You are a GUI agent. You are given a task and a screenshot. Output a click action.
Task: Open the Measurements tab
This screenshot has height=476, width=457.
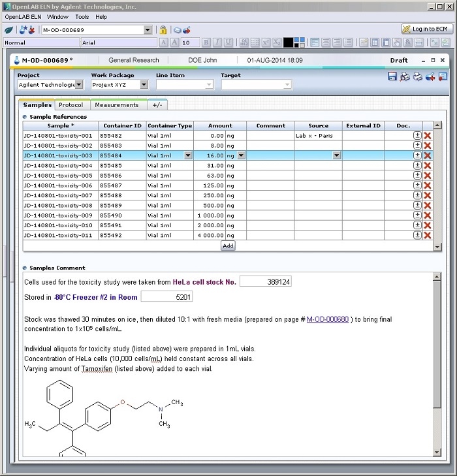click(x=116, y=104)
